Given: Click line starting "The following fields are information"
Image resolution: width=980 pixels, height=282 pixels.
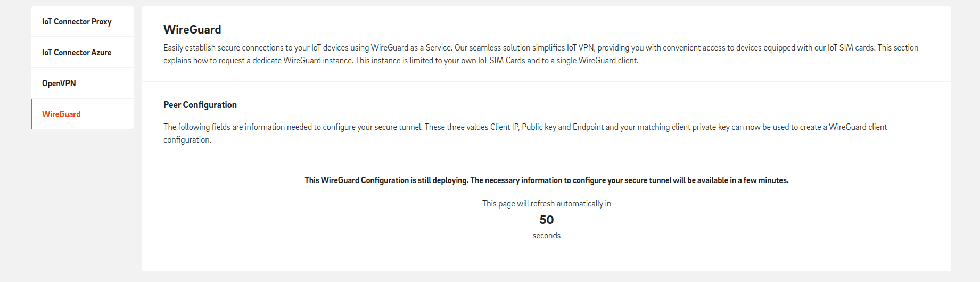Looking at the screenshot, I should point(525,127).
